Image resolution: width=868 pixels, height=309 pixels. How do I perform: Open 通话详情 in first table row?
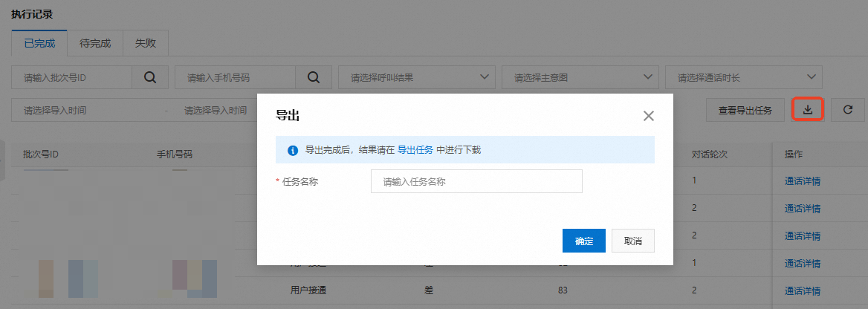[x=802, y=180]
